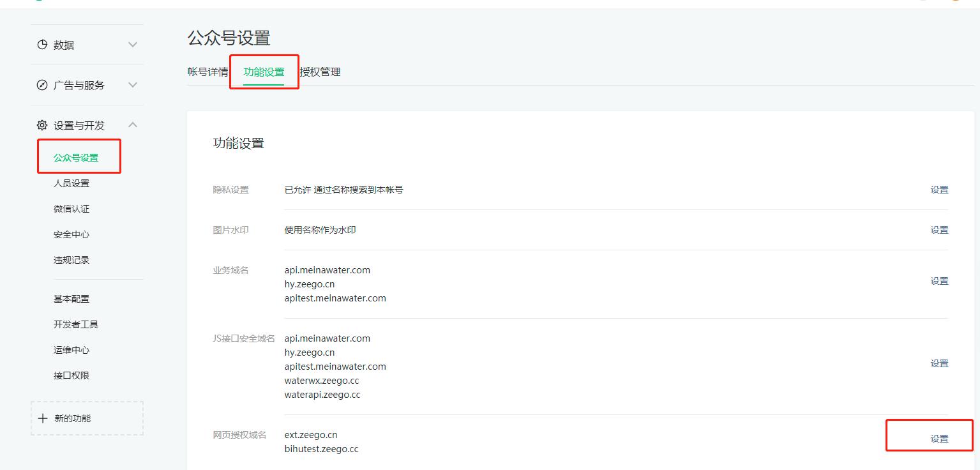Expand the 广告与服务 section chevron

[133, 85]
